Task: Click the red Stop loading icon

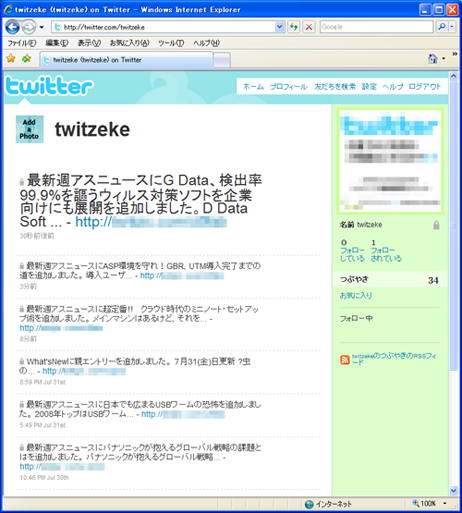Action: 309,27
